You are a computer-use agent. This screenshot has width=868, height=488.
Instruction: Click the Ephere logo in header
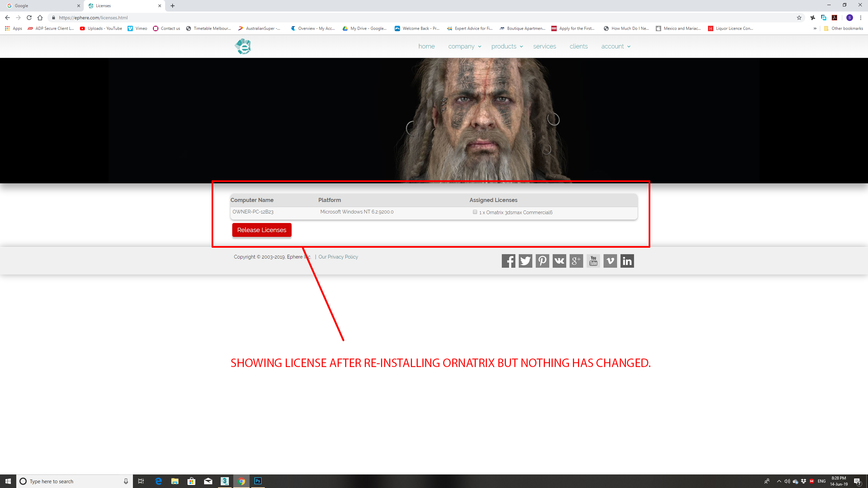[243, 46]
